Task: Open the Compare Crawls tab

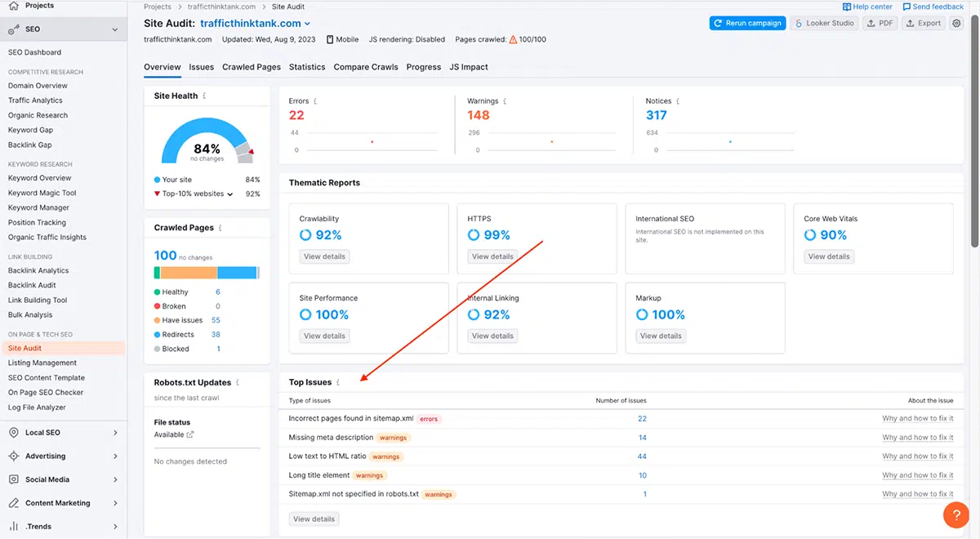Action: [366, 67]
